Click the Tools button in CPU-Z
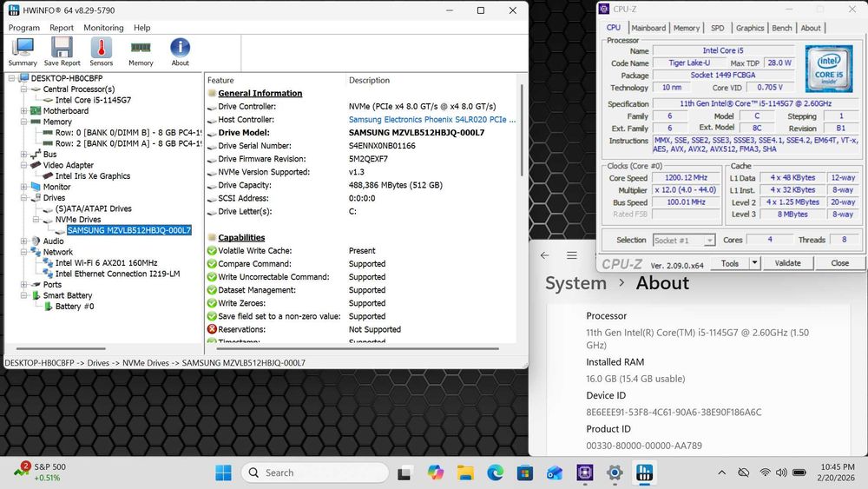868x489 pixels. point(730,263)
